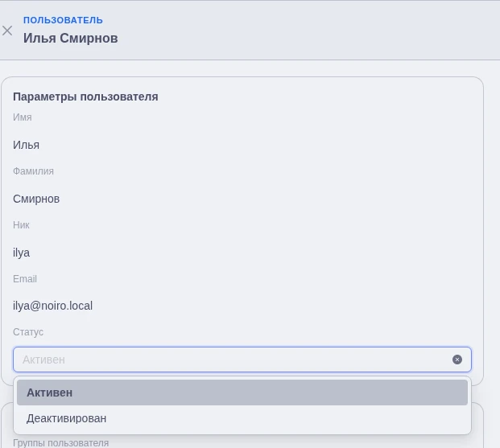Image resolution: width=500 pixels, height=448 pixels.
Task: Click the Имя field label
Action: coord(23,117)
